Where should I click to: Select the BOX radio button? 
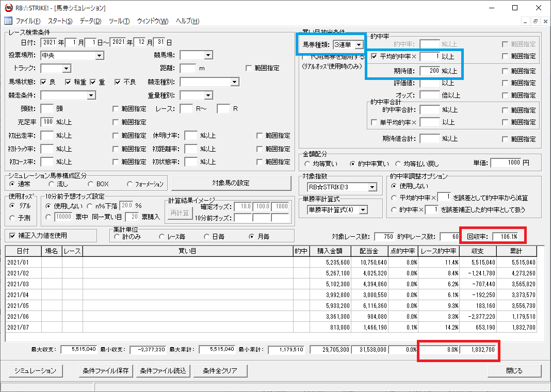[x=91, y=184]
